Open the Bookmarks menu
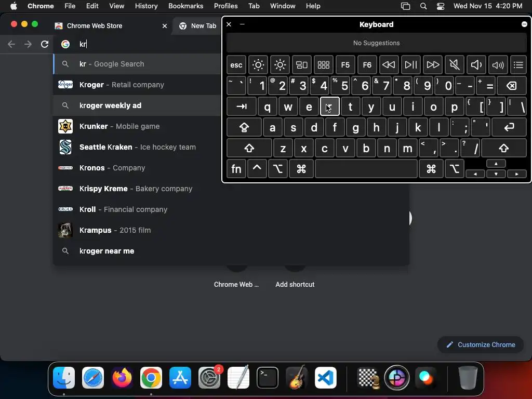Image resolution: width=532 pixels, height=399 pixels. [185, 6]
